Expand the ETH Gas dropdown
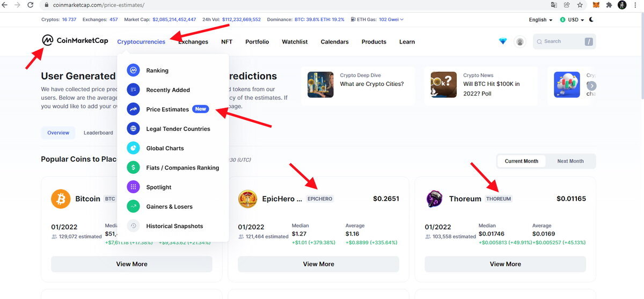The width and height of the screenshot is (644, 299). (x=391, y=19)
